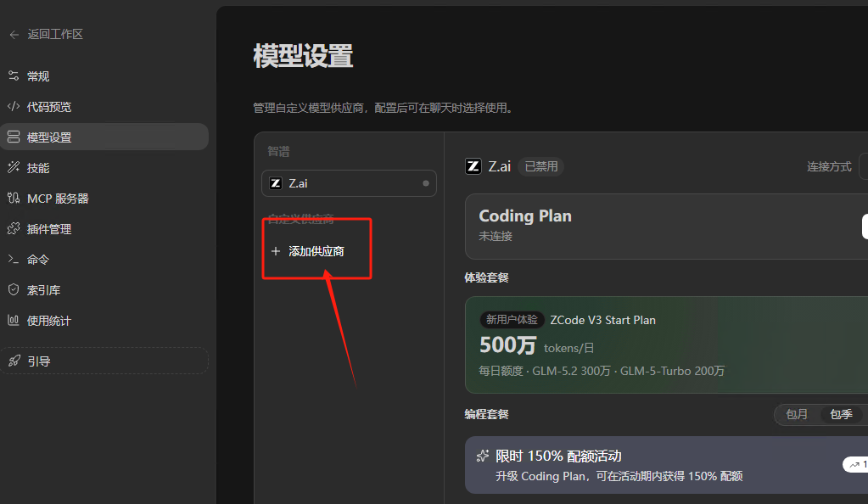868x504 pixels.
Task: Click the 插件管理 puzzle icon
Action: click(14, 228)
